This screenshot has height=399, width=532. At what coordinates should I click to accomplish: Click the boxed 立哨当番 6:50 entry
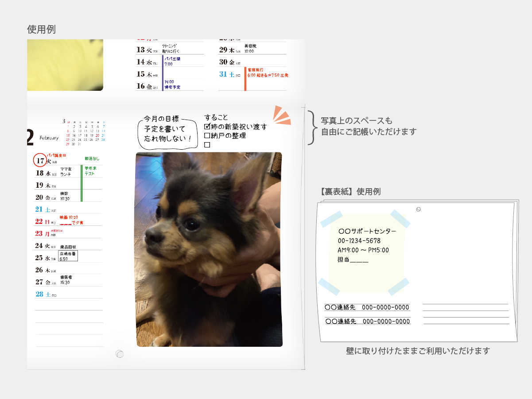tap(68, 256)
